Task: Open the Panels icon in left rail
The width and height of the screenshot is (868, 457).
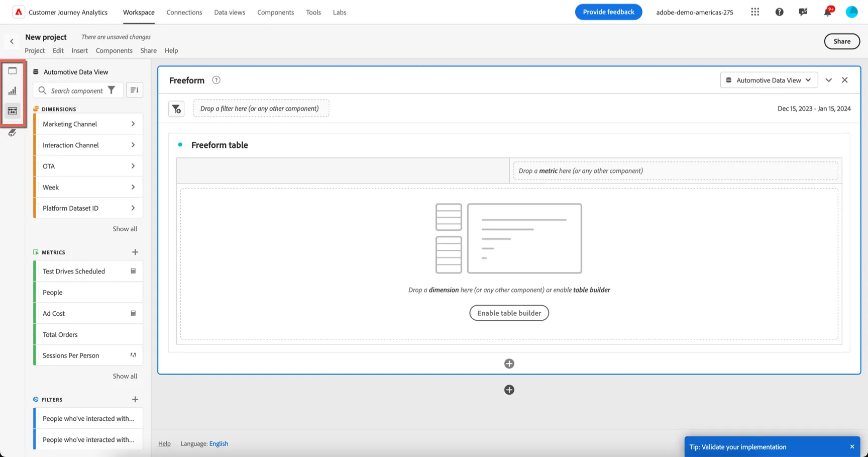Action: point(13,71)
